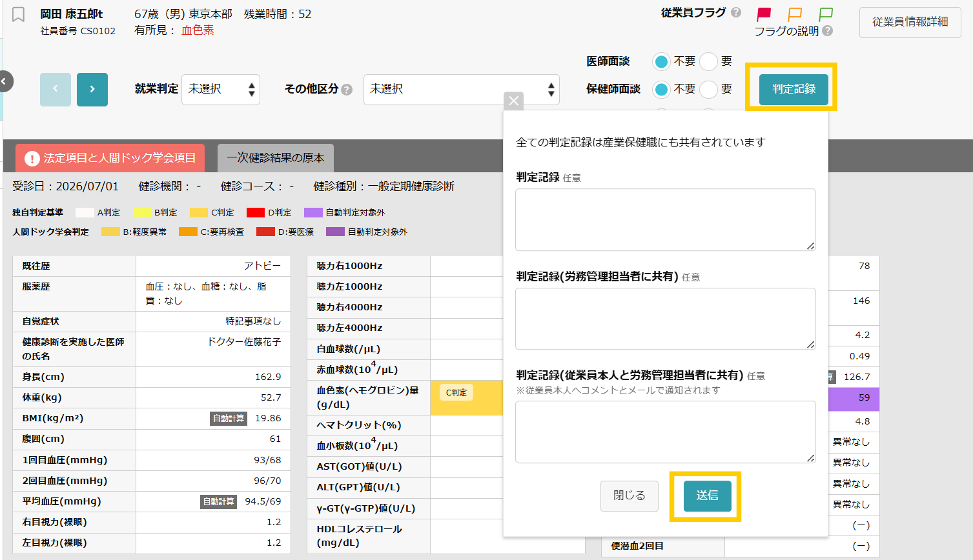Click the 服薬歴 value cell
Viewport: 973px width, 560px height.
pos(213,294)
